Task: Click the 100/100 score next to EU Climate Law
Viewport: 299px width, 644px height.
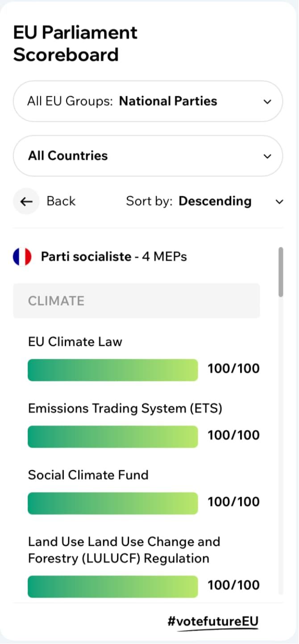Action: (x=233, y=368)
